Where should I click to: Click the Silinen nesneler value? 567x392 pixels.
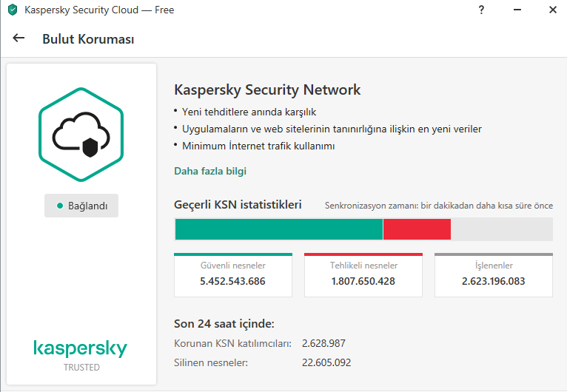(326, 362)
